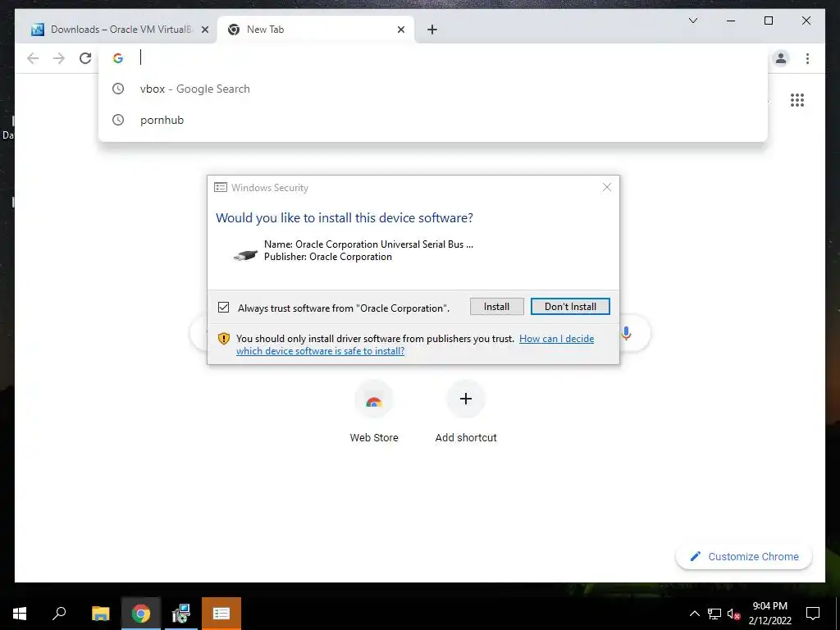Viewport: 840px width, 630px height.
Task: Click the Chrome back arrow
Action: coord(33,58)
